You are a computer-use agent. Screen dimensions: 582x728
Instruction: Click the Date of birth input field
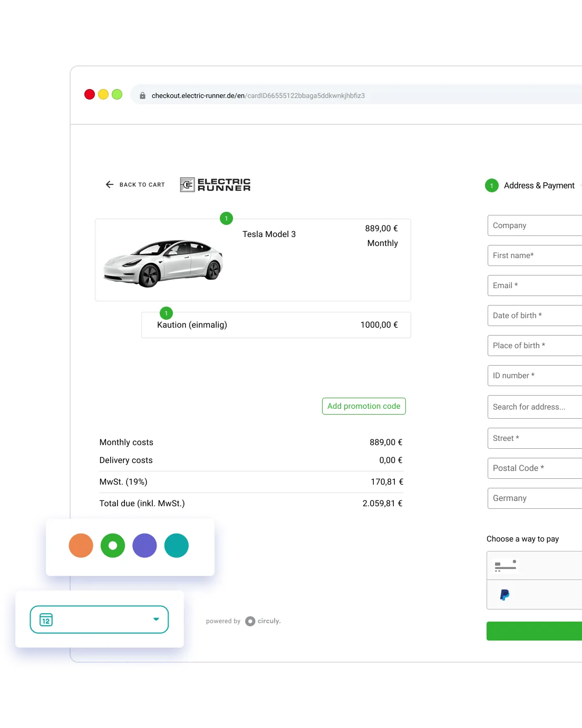535,316
